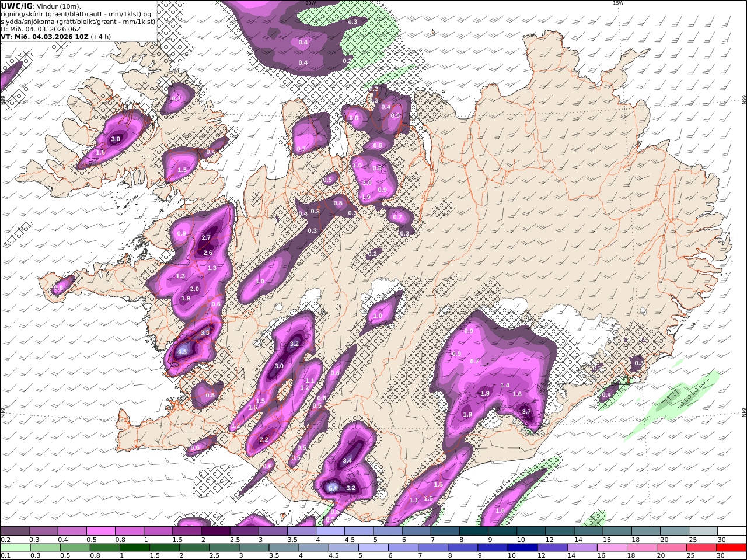
Task: Click the '3.4' snowfall value on the map
Action: point(347,460)
